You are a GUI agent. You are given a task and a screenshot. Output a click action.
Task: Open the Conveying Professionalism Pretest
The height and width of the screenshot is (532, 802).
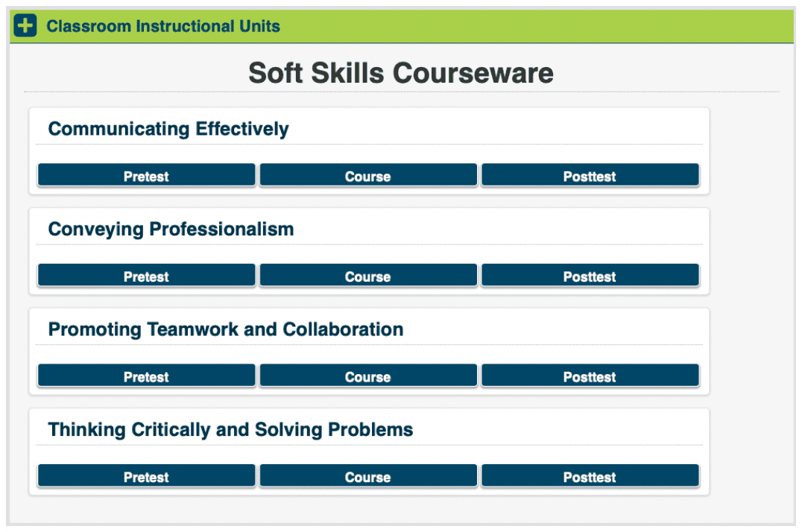[146, 276]
